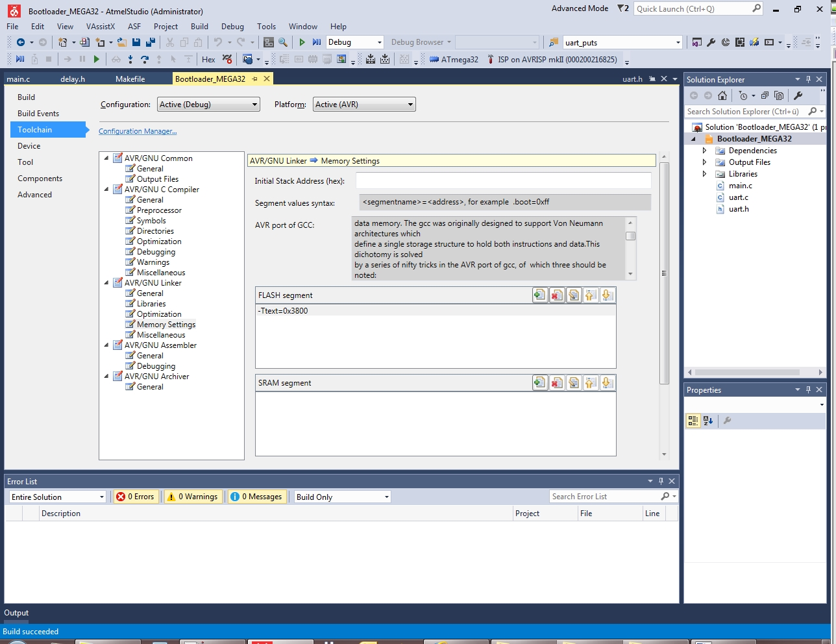Image resolution: width=836 pixels, height=644 pixels.
Task: Add item to SRAM segment
Action: pyautogui.click(x=540, y=383)
